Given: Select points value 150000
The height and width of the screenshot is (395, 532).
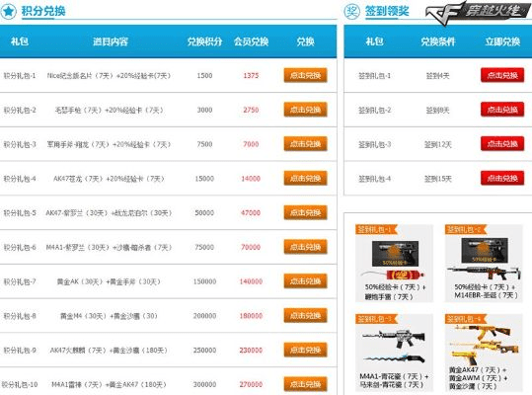Looking at the screenshot, I should tap(204, 281).
